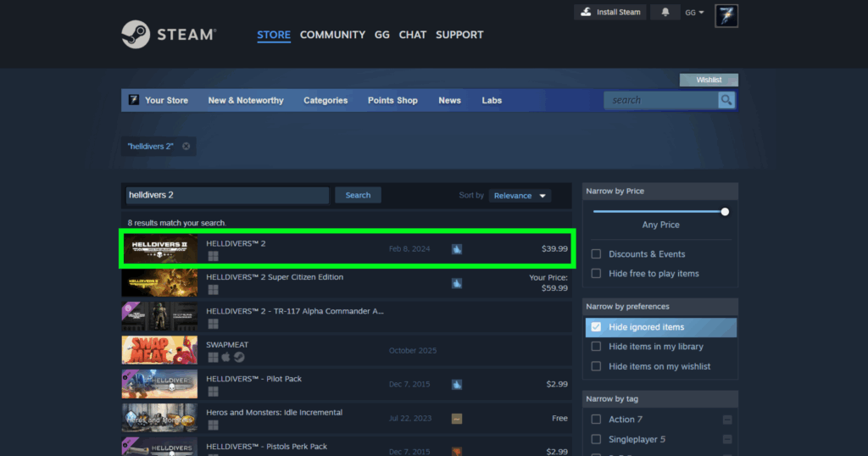Remove the "helldivers 2" search tag
868x456 pixels.
point(186,146)
